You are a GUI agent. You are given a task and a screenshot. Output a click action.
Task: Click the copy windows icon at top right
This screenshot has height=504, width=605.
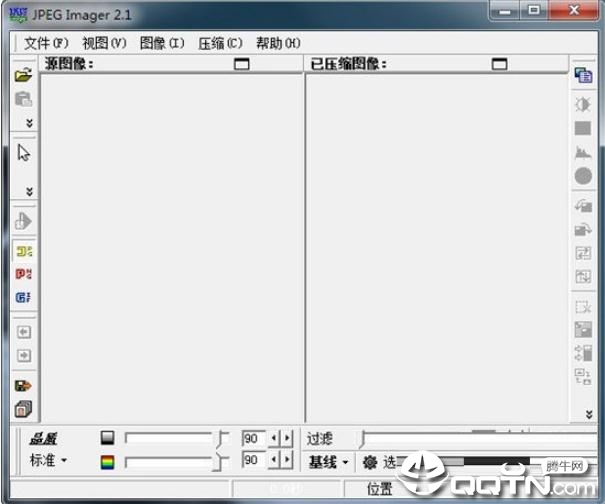pyautogui.click(x=583, y=75)
